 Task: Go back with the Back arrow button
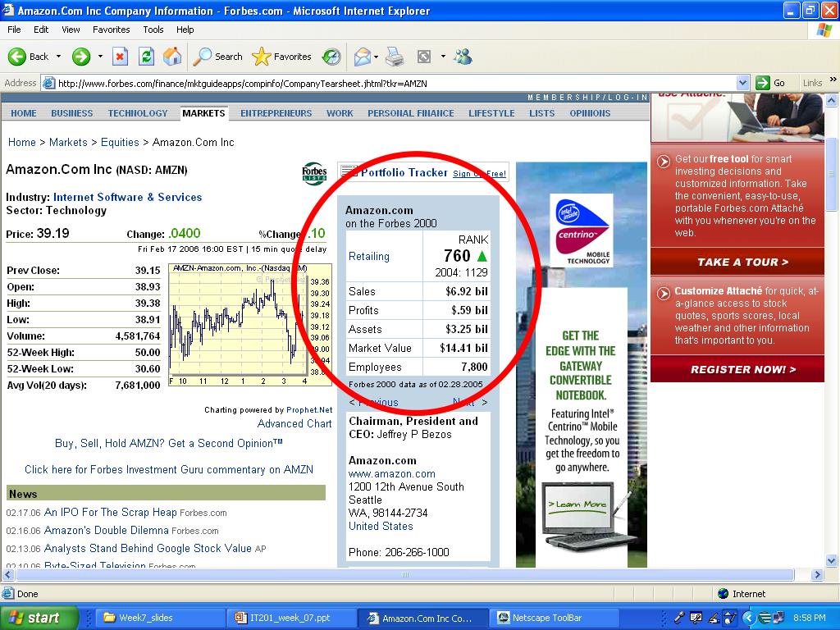click(28, 57)
